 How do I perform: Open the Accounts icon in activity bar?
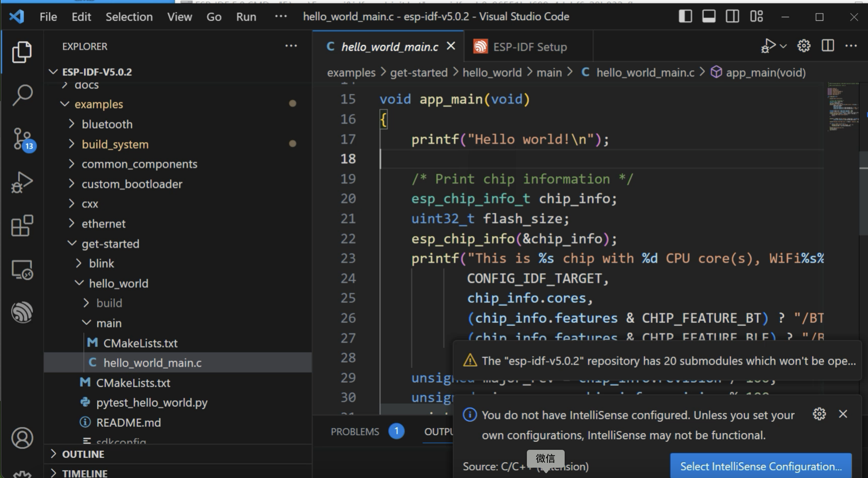22,438
